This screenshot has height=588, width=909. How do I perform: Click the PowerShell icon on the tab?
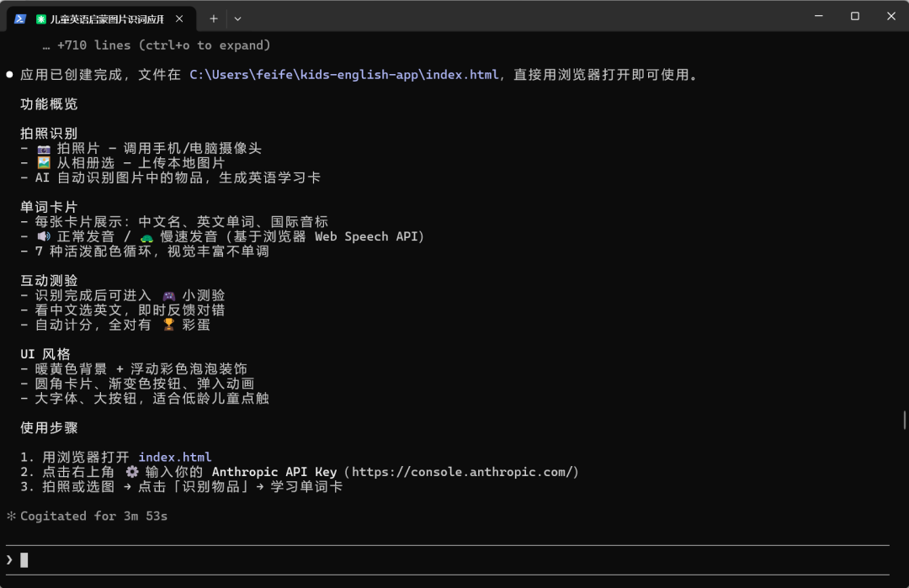19,18
